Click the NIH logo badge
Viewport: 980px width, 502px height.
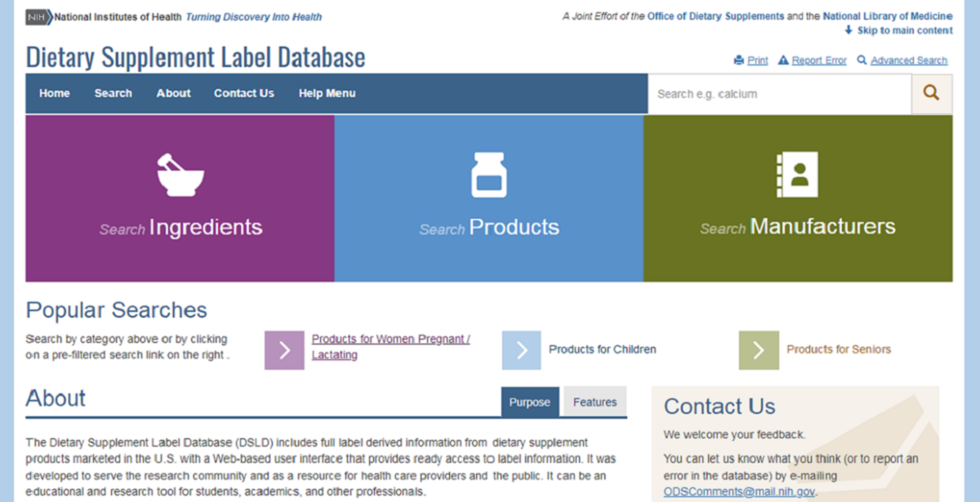pos(38,17)
